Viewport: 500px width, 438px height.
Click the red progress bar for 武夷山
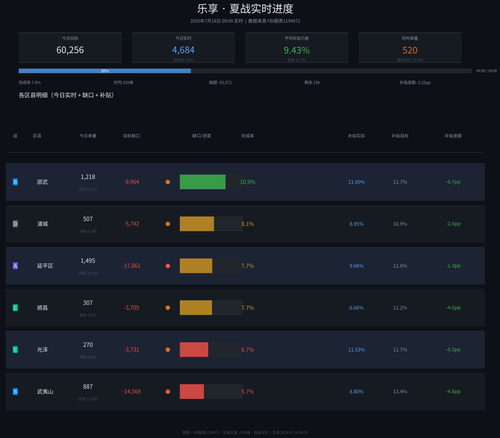(192, 391)
